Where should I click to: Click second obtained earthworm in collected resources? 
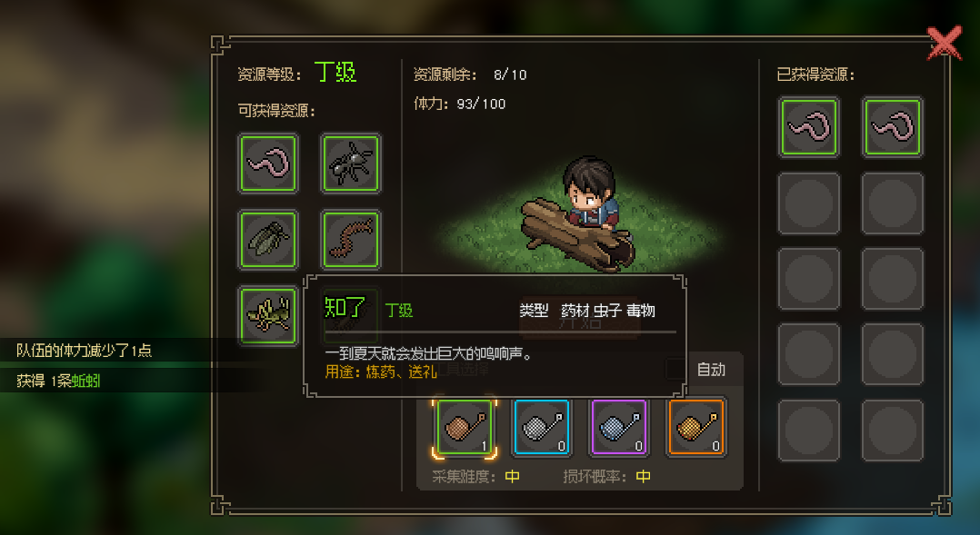click(892, 127)
